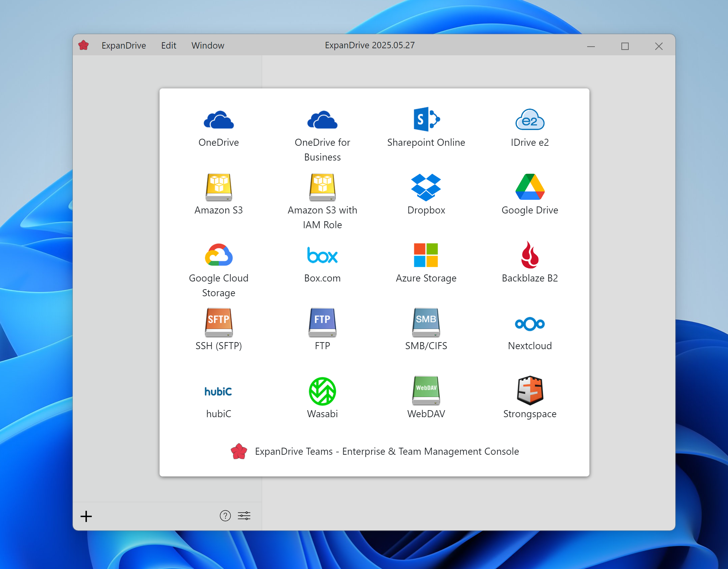Choose the WebDAV drive icon
The width and height of the screenshot is (728, 569).
pos(426,390)
